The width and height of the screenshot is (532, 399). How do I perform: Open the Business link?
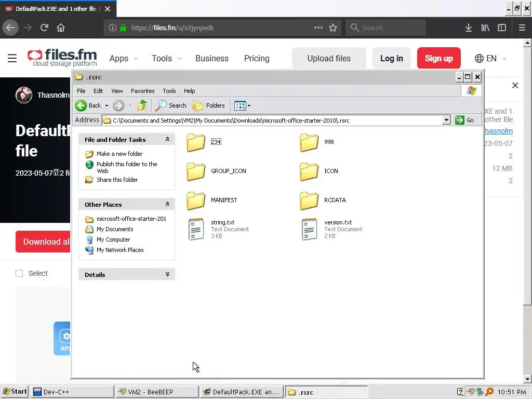click(212, 58)
